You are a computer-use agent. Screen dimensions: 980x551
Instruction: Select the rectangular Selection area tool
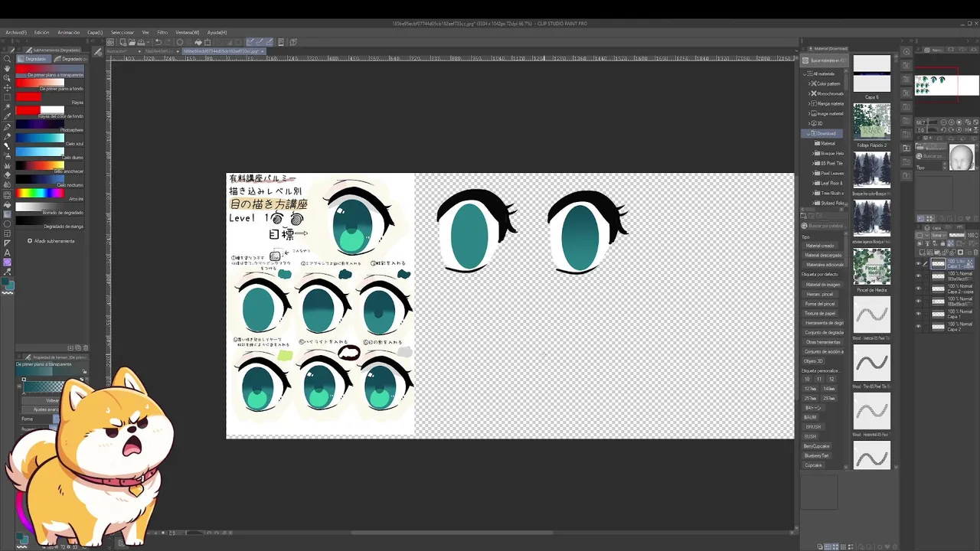point(8,97)
